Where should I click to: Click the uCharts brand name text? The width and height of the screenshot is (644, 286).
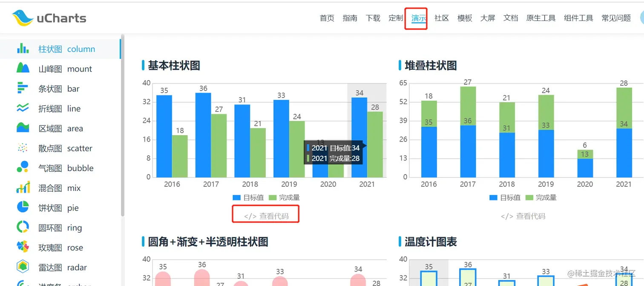(61, 18)
